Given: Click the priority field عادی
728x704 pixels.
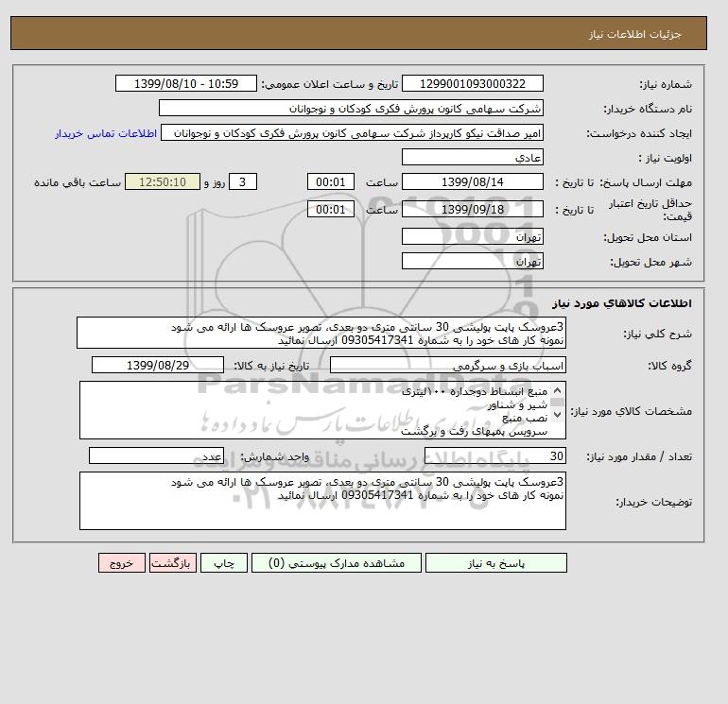Looking at the screenshot, I should click(x=472, y=157).
